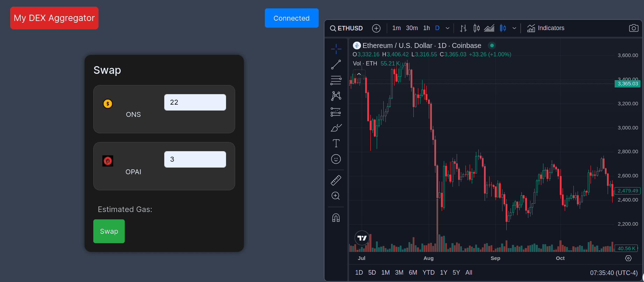This screenshot has width=644, height=282.
Task: Select the ruler measure tool
Action: point(336,180)
